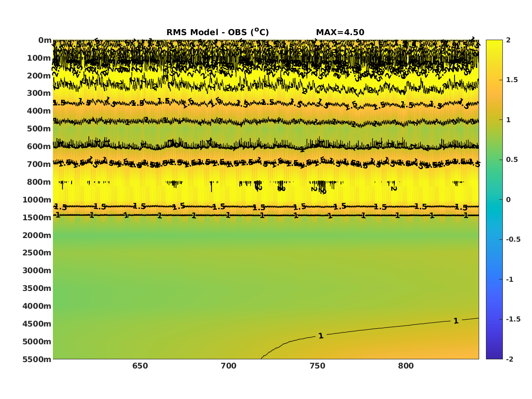Image resolution: width=532 pixels, height=399 pixels.
Task: Click the y-axis label '3000m'
Action: tap(37, 270)
